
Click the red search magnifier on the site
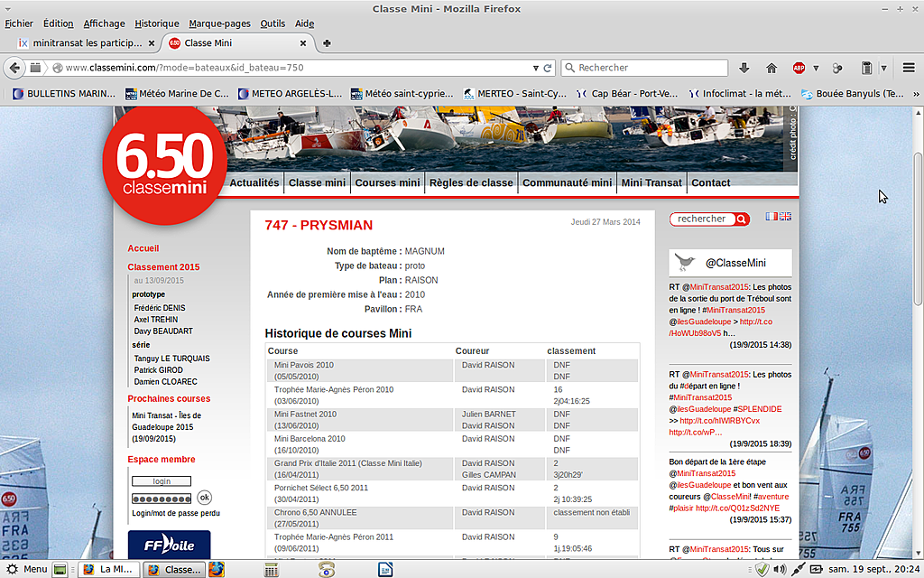(x=742, y=219)
